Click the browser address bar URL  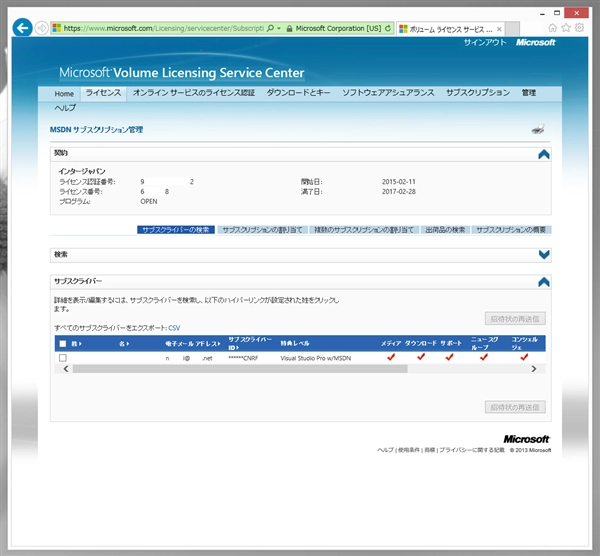163,28
